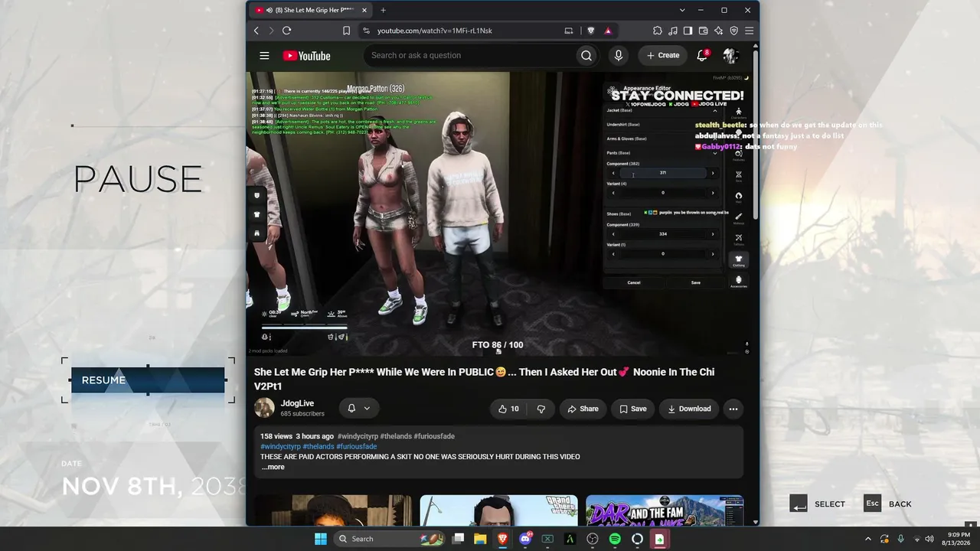The width and height of the screenshot is (980, 551).
Task: Dislike the video with thumbs down
Action: 541,409
